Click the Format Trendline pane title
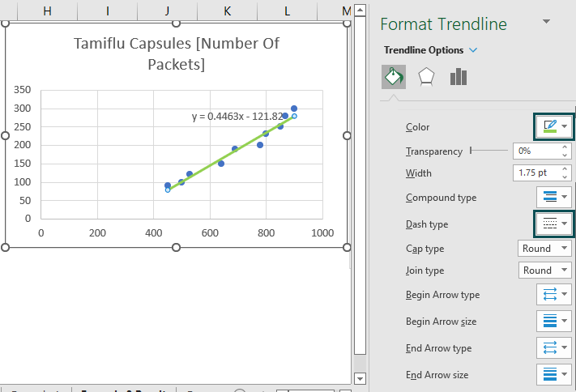 (x=443, y=24)
